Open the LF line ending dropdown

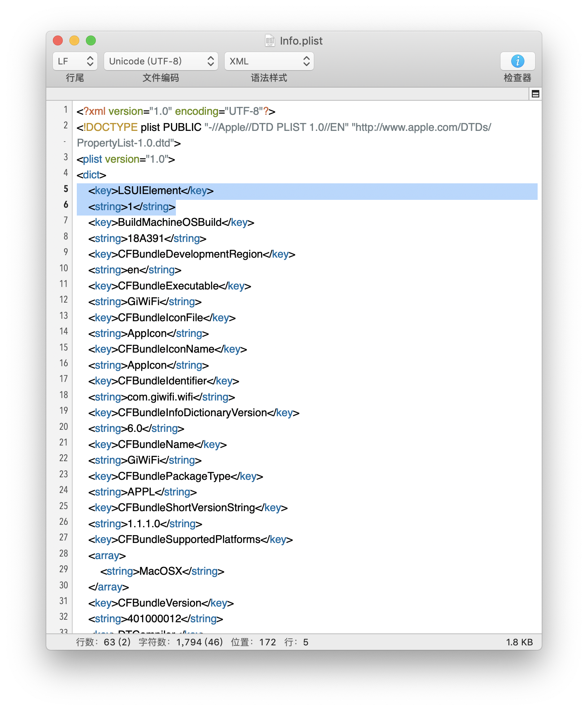pyautogui.click(x=75, y=61)
